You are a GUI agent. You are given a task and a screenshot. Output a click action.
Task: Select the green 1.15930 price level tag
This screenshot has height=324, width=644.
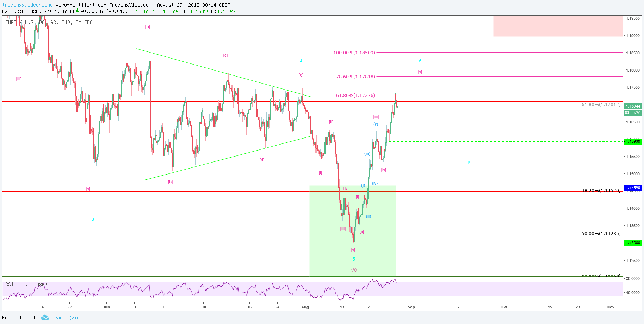(633, 141)
